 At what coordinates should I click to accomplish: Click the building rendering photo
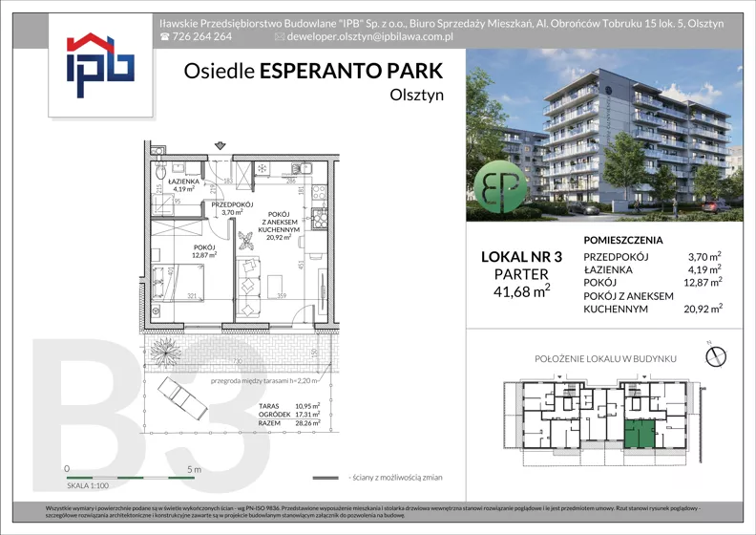[x=604, y=135]
